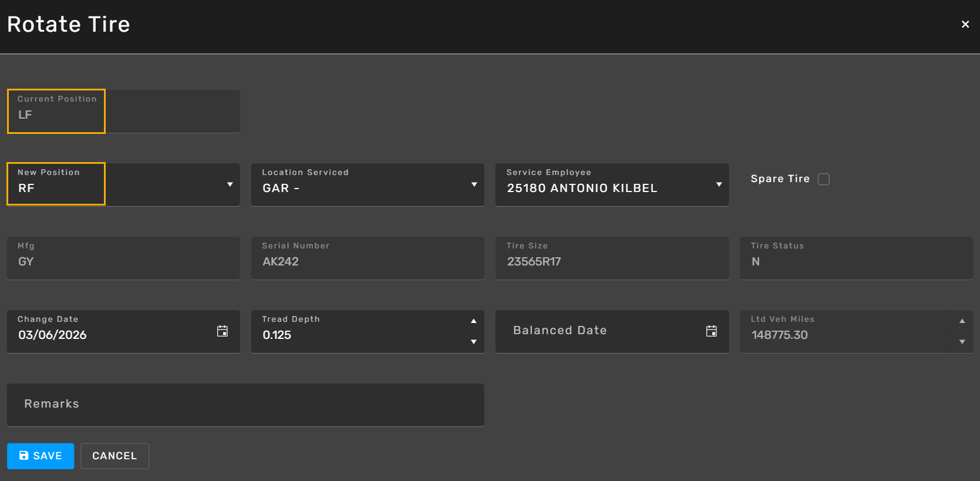The width and height of the screenshot is (980, 481).
Task: Open the Location Serviced dropdown
Action: click(474, 184)
